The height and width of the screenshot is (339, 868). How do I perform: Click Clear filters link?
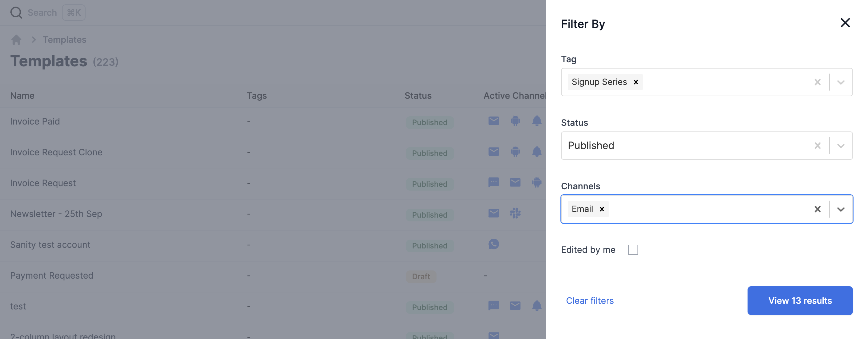590,301
